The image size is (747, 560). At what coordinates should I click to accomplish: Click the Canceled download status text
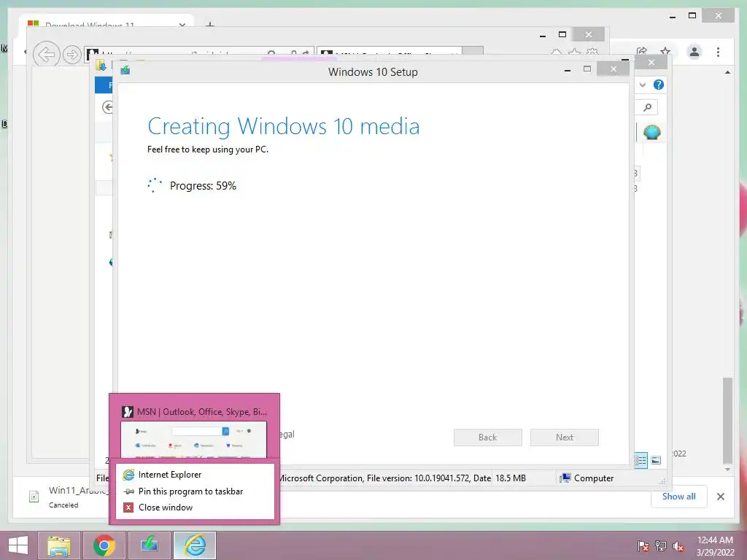click(x=63, y=505)
